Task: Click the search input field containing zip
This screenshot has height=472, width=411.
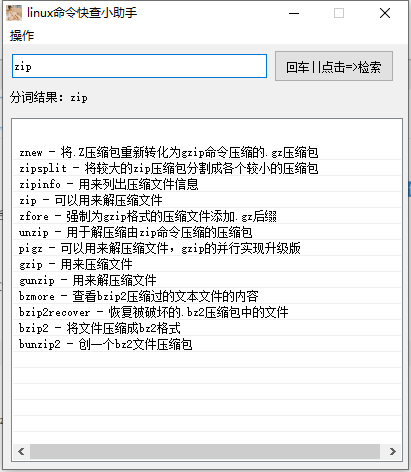Action: point(139,66)
